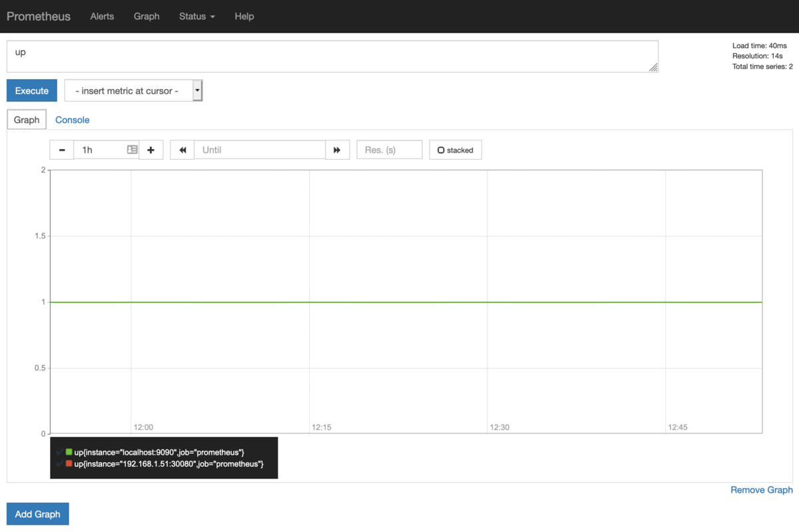Focus the 1h range input field
The height and width of the screenshot is (532, 799).
pyautogui.click(x=107, y=150)
